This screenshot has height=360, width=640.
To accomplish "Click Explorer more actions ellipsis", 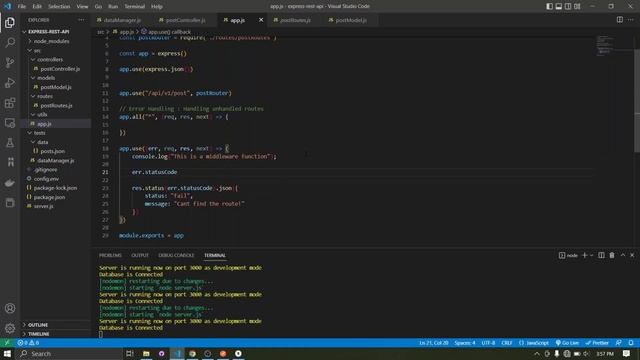I will [x=81, y=20].
